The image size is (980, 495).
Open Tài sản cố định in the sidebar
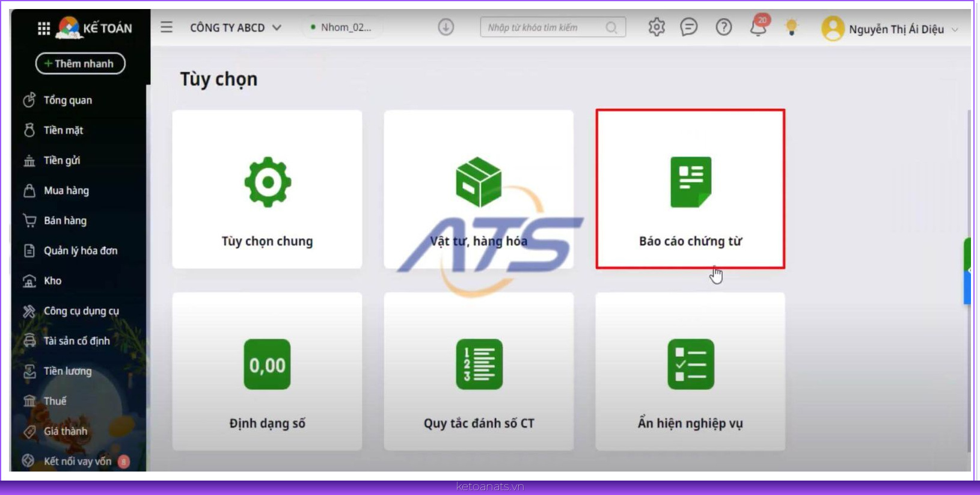(67, 340)
